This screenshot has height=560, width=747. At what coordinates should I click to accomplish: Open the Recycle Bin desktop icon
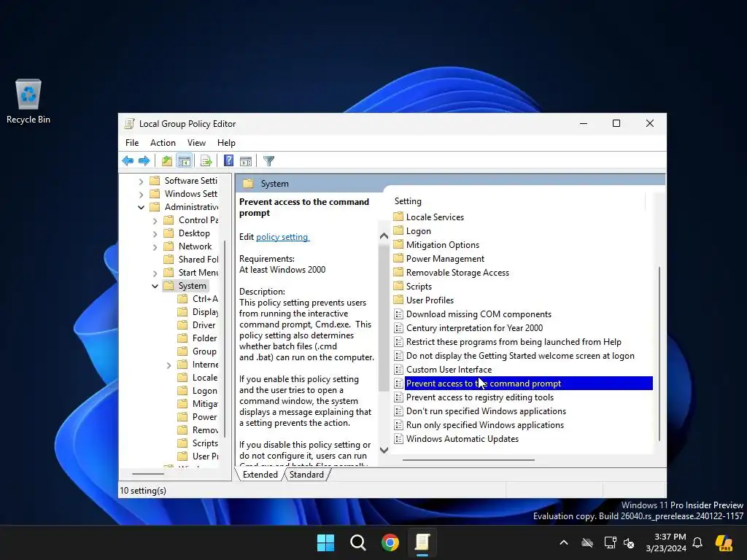click(28, 101)
